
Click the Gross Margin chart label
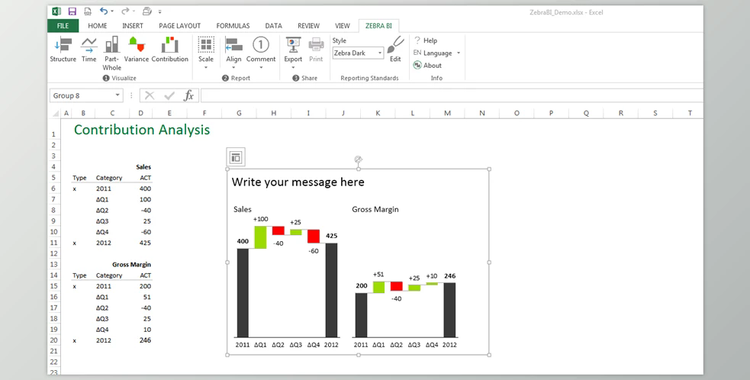click(x=375, y=209)
